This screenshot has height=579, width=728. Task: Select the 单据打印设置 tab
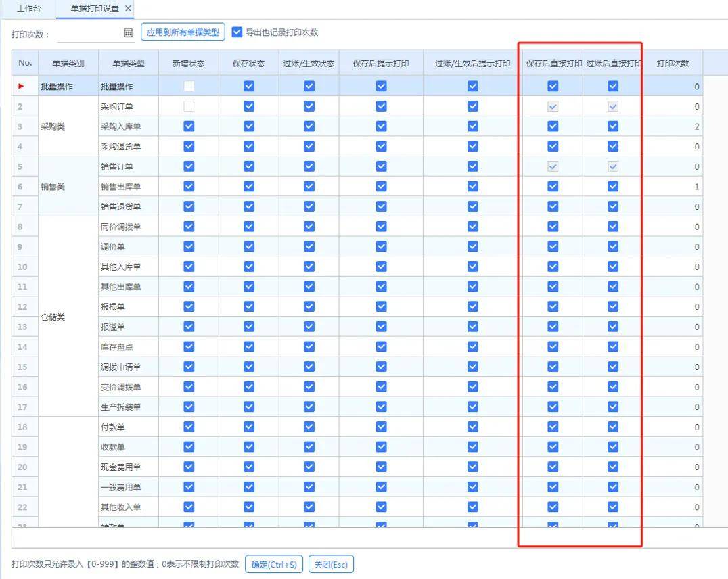coord(95,9)
